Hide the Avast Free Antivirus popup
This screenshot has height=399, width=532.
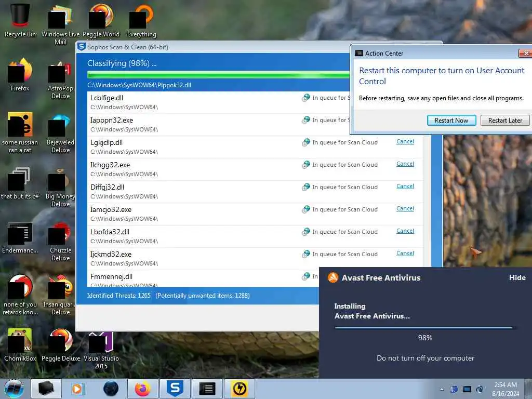click(517, 277)
